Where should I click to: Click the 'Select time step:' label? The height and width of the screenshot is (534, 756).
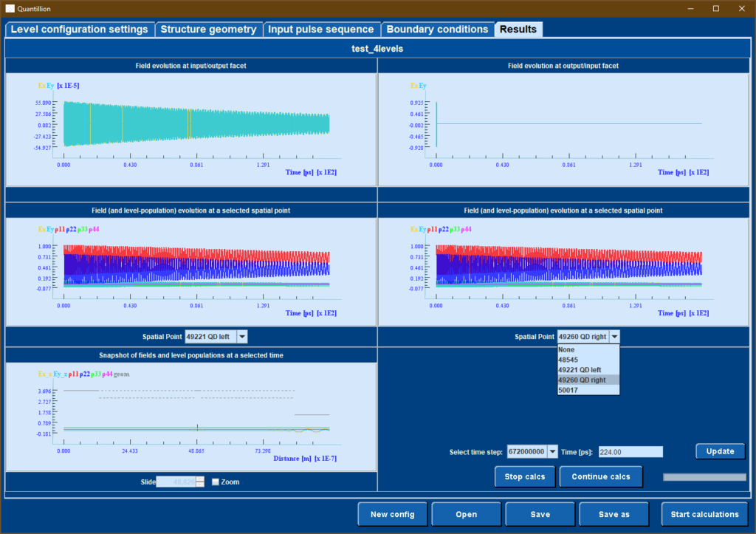coord(476,452)
